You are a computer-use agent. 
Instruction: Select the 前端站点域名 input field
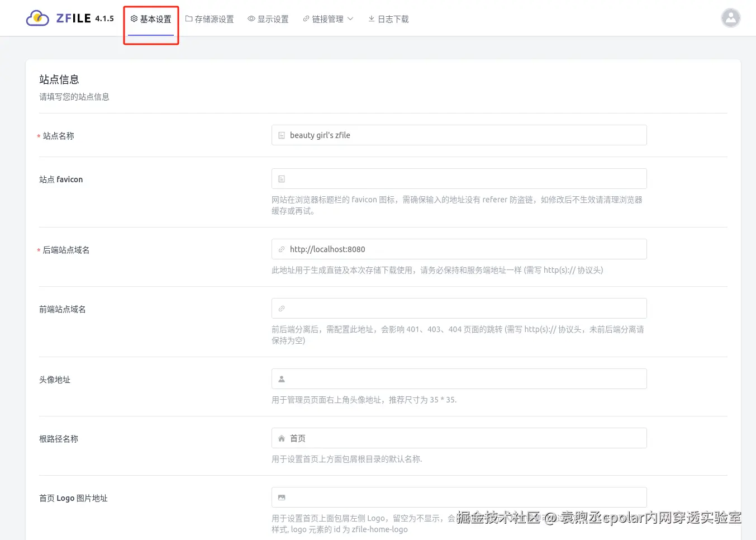459,309
